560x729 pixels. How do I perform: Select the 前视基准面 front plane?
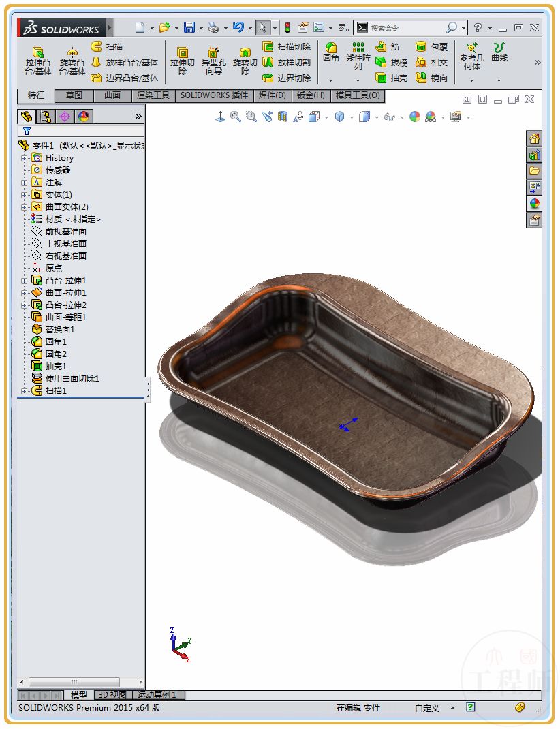click(x=59, y=231)
